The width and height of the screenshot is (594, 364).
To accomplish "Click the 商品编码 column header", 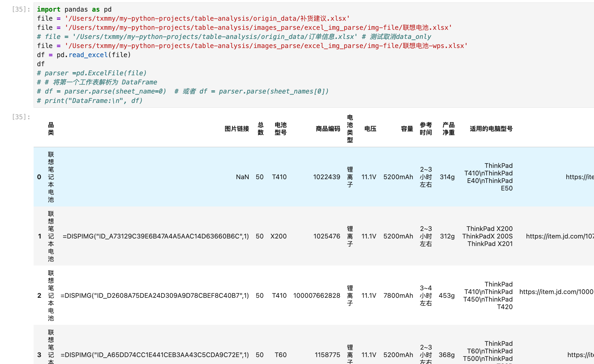I will pos(328,129).
